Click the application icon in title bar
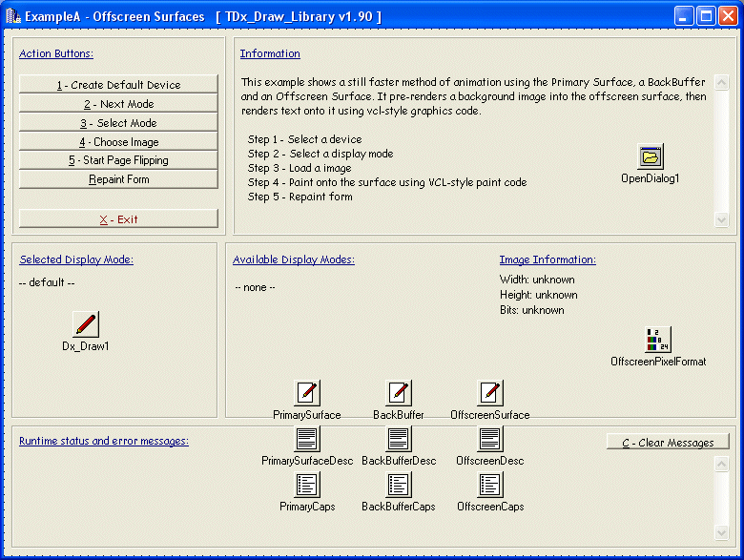The height and width of the screenshot is (560, 744). click(12, 16)
